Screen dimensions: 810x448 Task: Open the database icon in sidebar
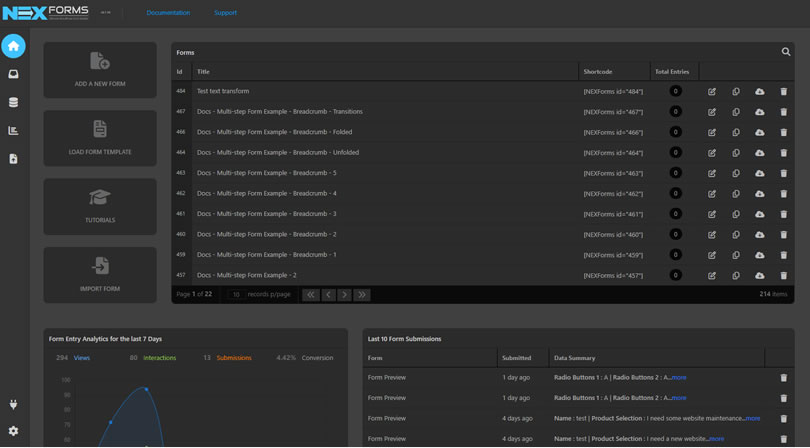13,102
